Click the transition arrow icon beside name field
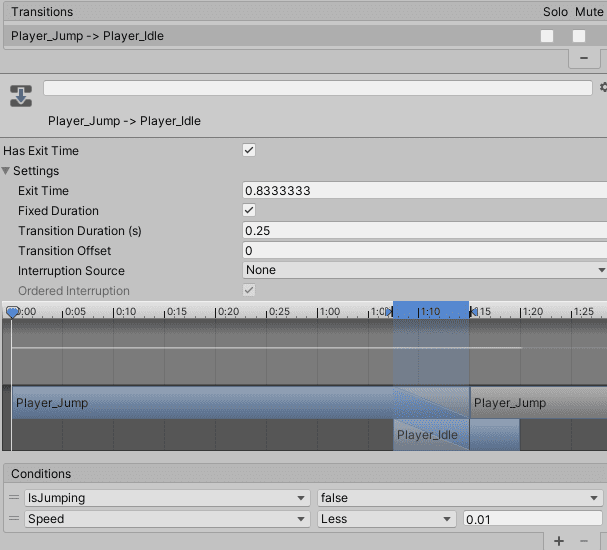607x550 pixels. click(x=20, y=96)
